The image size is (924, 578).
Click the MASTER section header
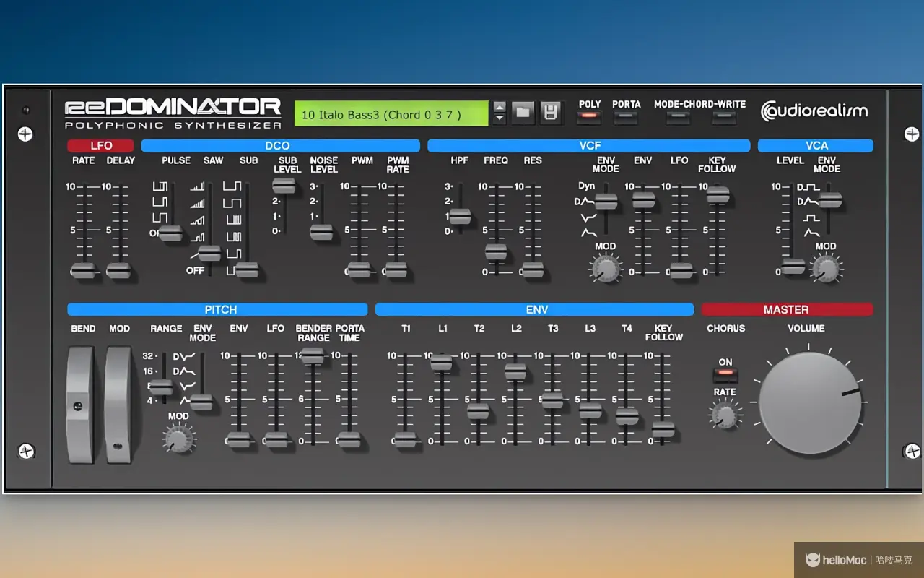click(x=787, y=309)
